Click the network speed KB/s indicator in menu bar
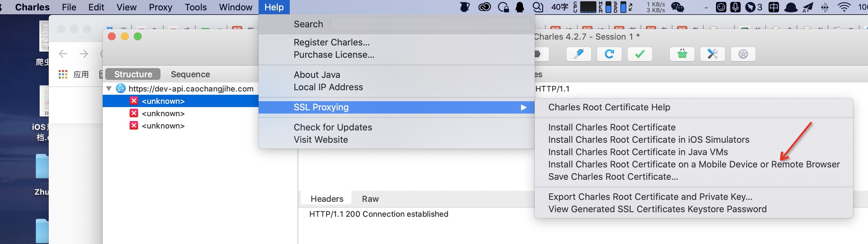 click(x=655, y=7)
